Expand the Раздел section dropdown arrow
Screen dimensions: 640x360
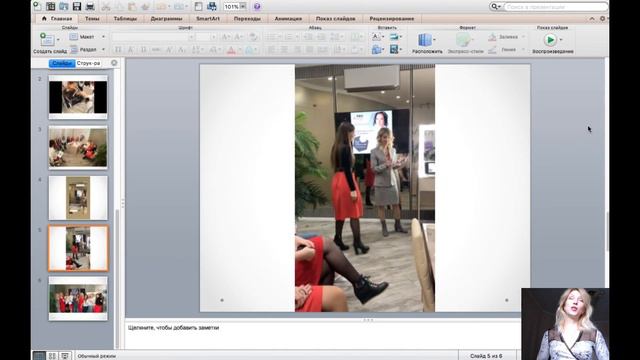[x=103, y=49]
